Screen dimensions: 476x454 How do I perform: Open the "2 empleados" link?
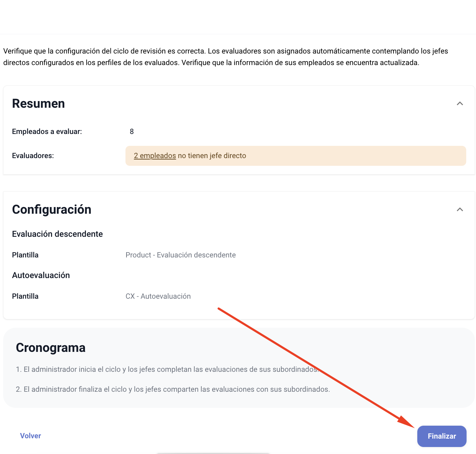coord(155,156)
